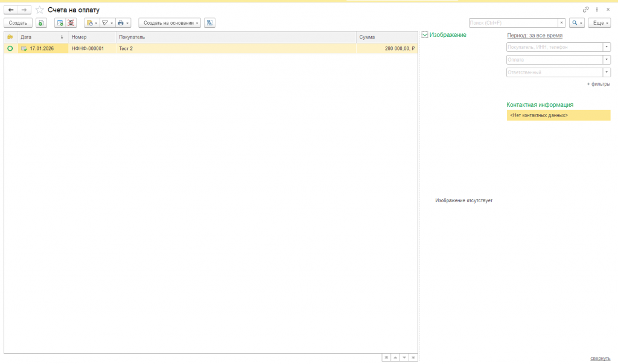Select the 17.01.2026 date cell
This screenshot has width=618, height=364.
pyautogui.click(x=43, y=48)
